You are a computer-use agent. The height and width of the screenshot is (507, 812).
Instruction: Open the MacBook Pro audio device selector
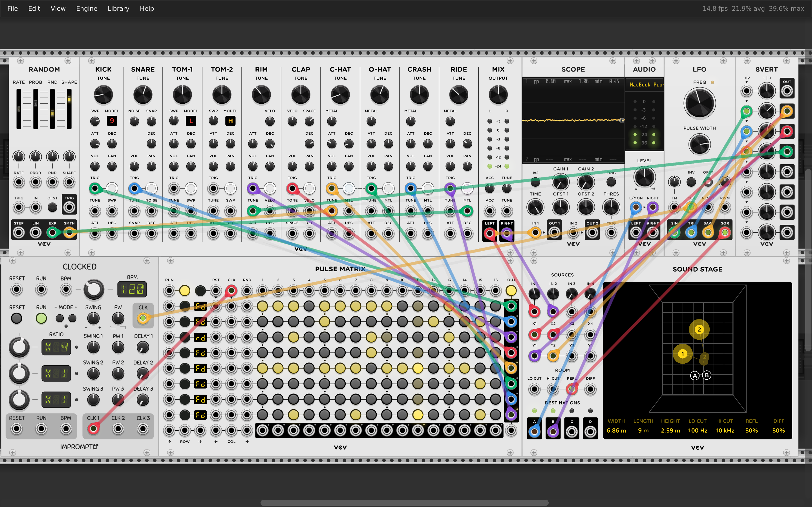pos(644,85)
